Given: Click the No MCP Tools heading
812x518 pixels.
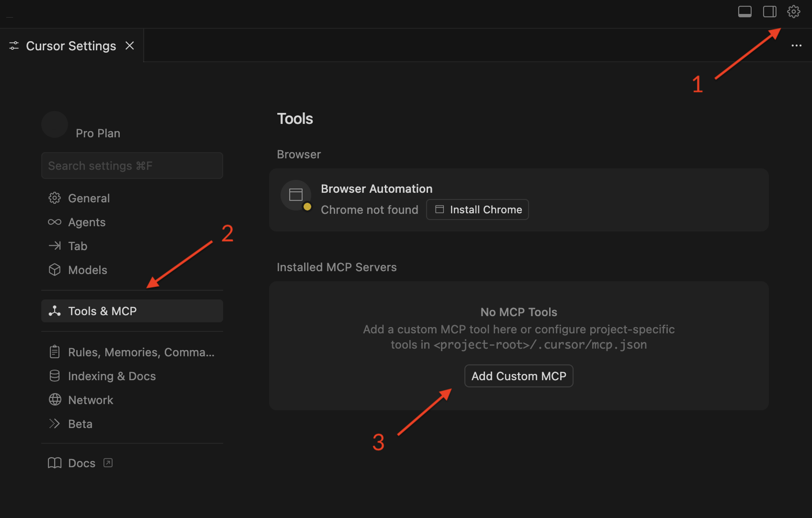Looking at the screenshot, I should pyautogui.click(x=519, y=312).
